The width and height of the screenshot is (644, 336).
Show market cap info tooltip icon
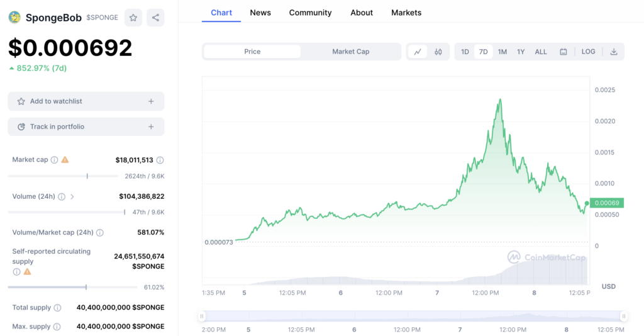coord(55,160)
